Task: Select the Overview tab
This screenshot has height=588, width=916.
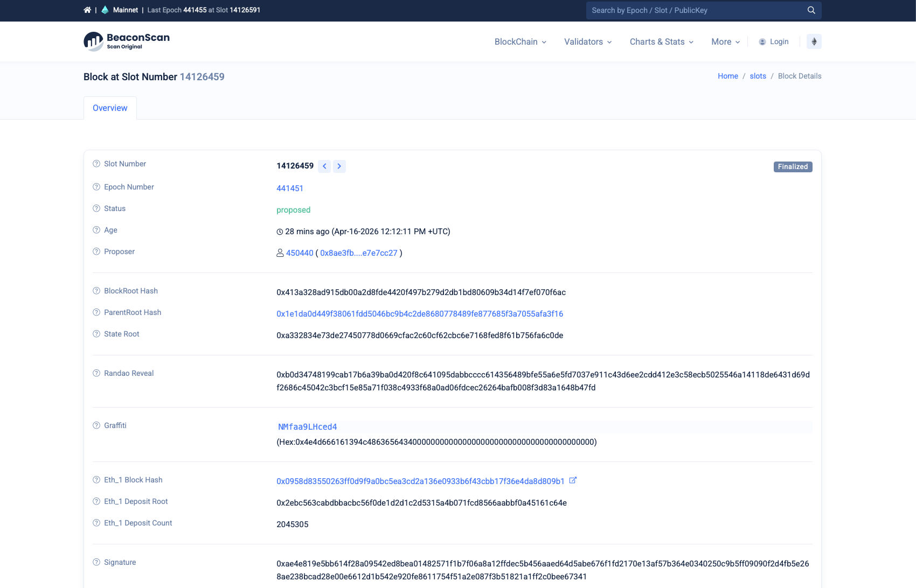Action: coord(110,108)
